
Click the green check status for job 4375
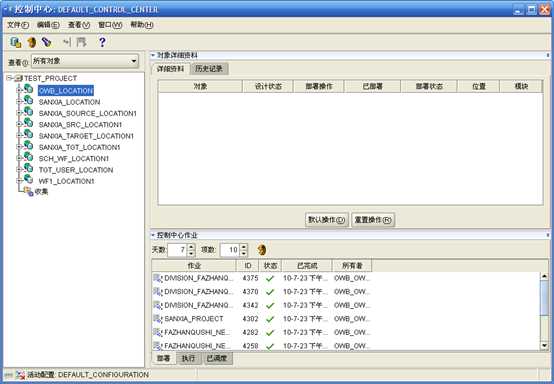(270, 278)
